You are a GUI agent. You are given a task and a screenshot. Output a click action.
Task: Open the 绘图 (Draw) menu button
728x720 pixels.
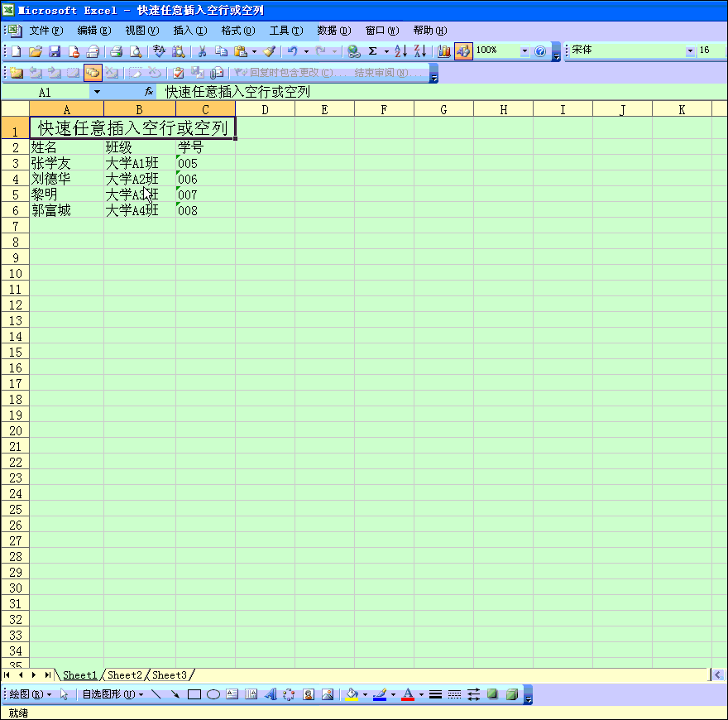31,694
